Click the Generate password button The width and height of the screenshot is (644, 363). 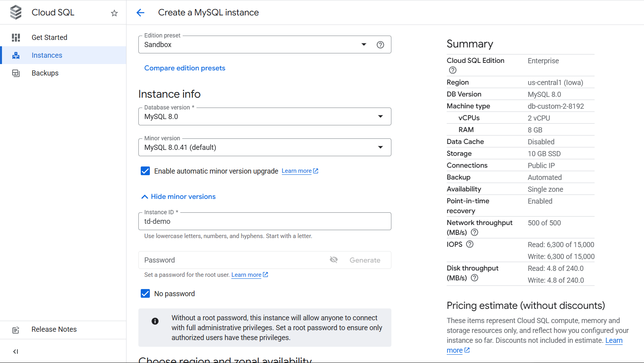pos(364,260)
